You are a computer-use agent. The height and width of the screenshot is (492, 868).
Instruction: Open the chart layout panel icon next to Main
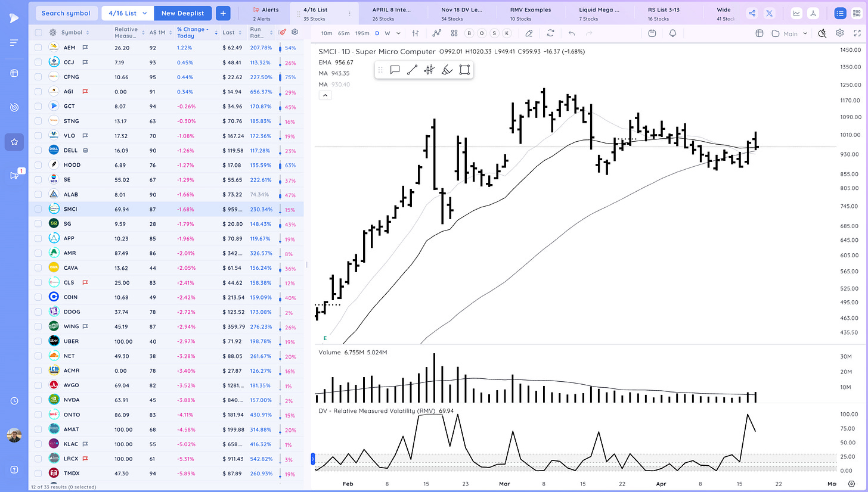tap(759, 33)
